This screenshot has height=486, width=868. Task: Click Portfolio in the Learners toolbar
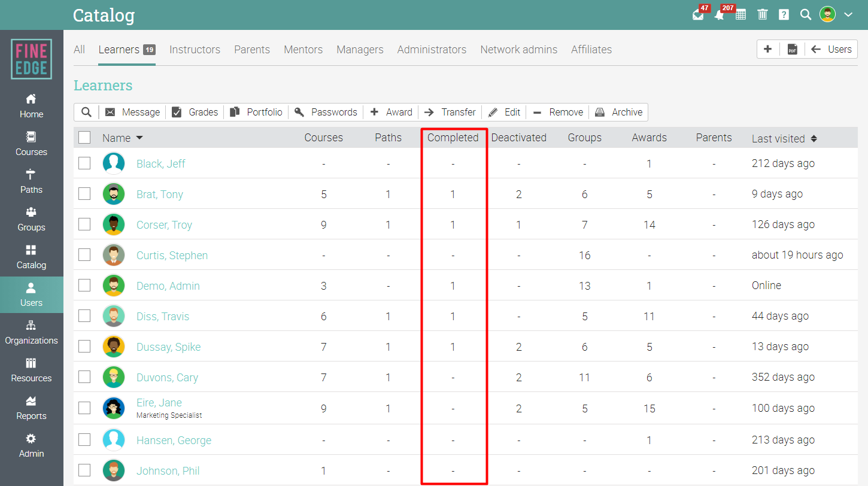coord(256,112)
